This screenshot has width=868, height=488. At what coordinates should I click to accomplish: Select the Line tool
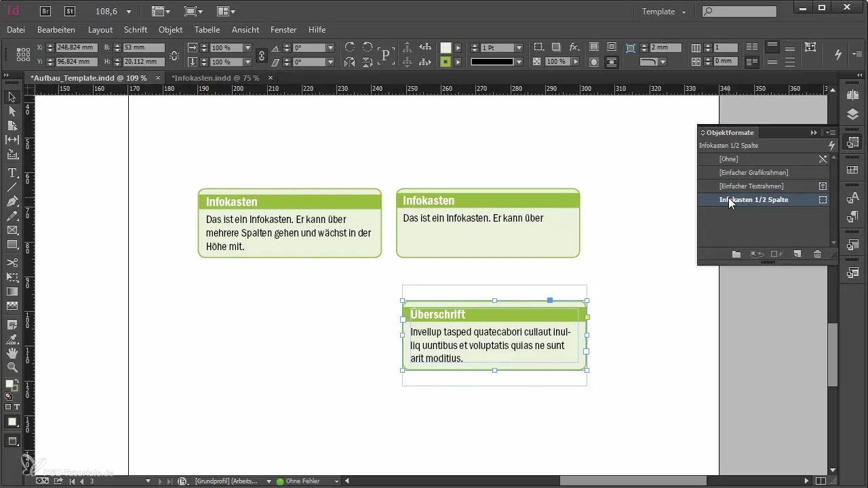12,187
